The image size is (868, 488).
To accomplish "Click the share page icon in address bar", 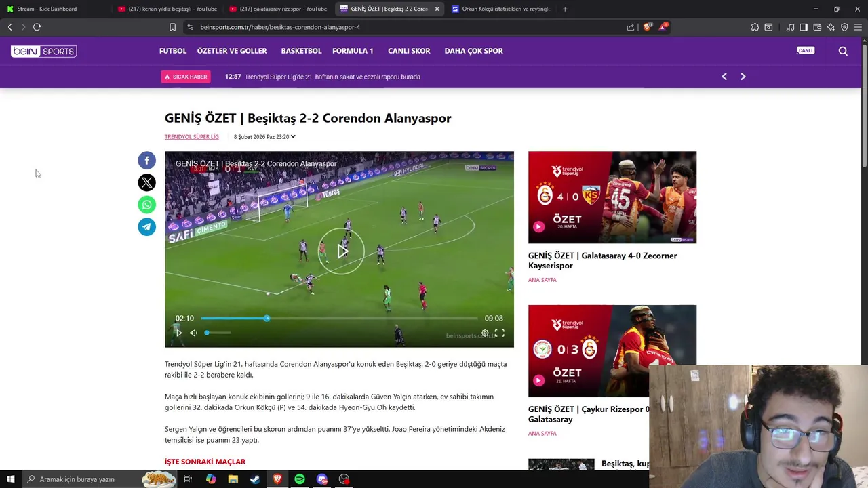I will [x=631, y=27].
